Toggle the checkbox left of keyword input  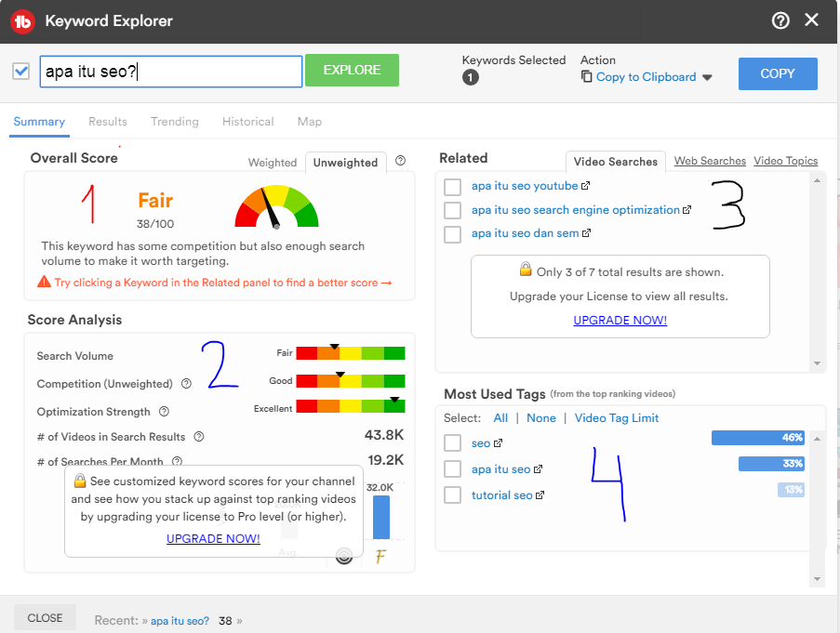point(20,72)
